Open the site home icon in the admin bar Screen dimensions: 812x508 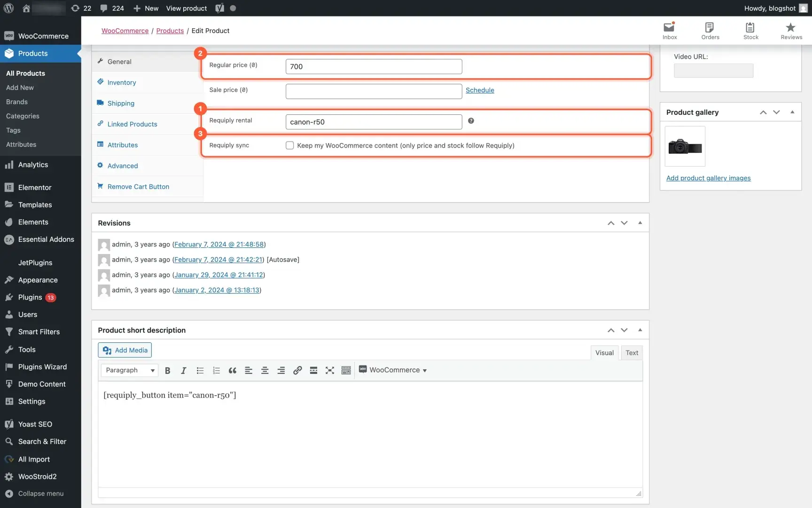click(x=26, y=8)
